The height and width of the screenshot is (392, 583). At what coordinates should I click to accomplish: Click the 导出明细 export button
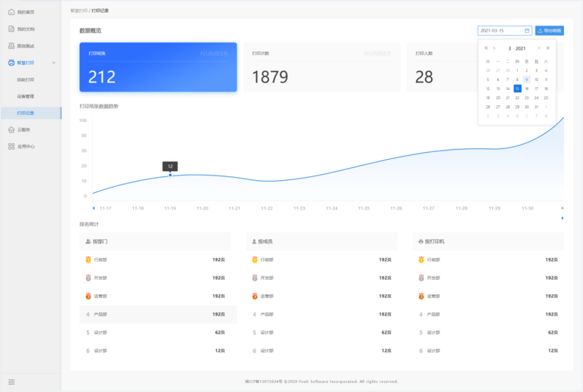click(550, 31)
